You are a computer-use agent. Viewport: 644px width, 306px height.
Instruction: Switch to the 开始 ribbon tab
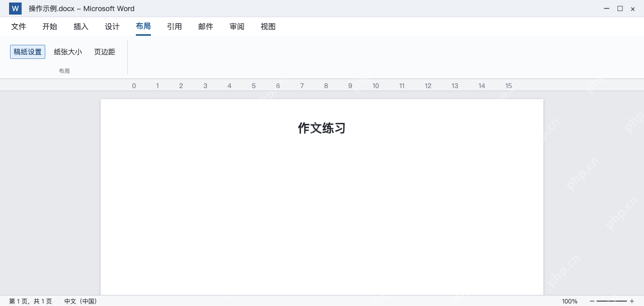click(x=50, y=27)
